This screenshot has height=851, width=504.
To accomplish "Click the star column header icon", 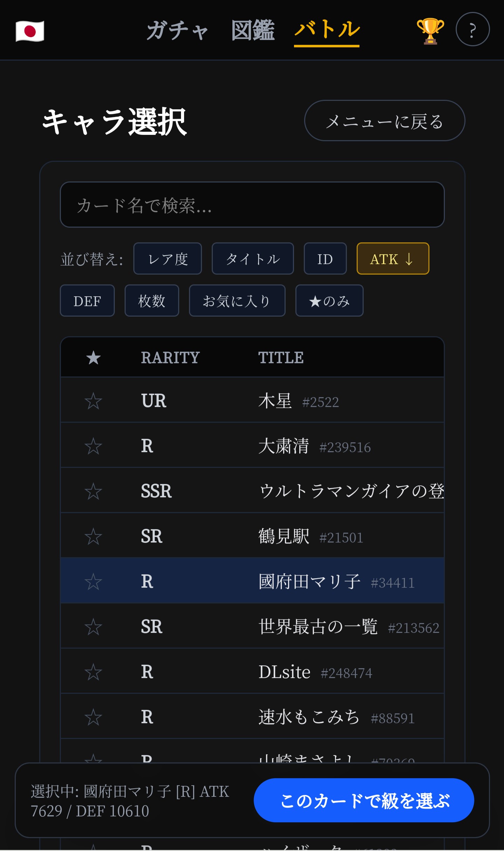I will [93, 358].
